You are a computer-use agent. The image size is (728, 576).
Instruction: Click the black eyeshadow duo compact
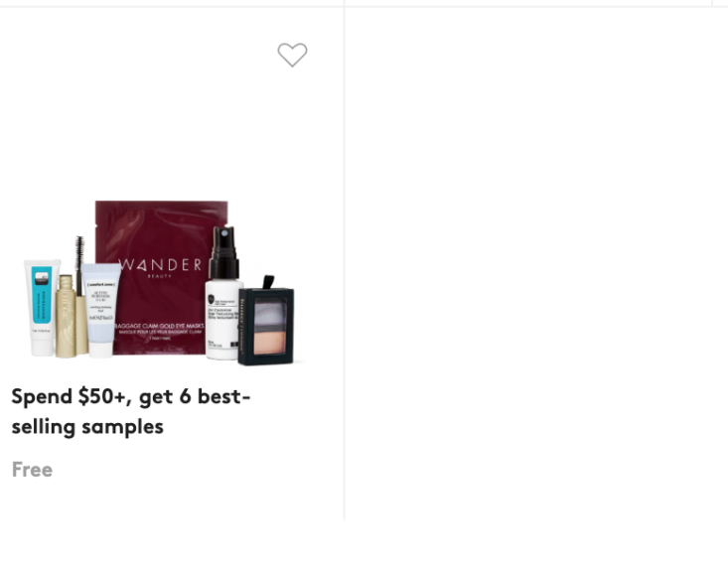266,325
